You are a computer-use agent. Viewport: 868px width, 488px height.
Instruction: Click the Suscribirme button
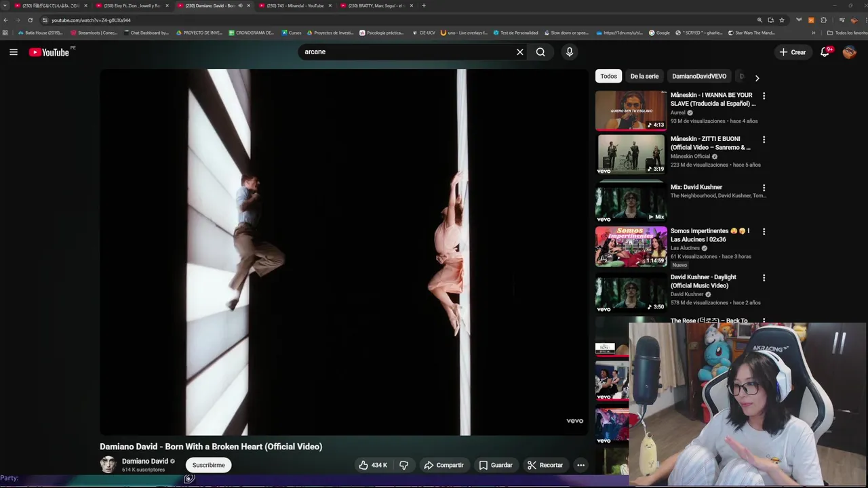coord(208,465)
